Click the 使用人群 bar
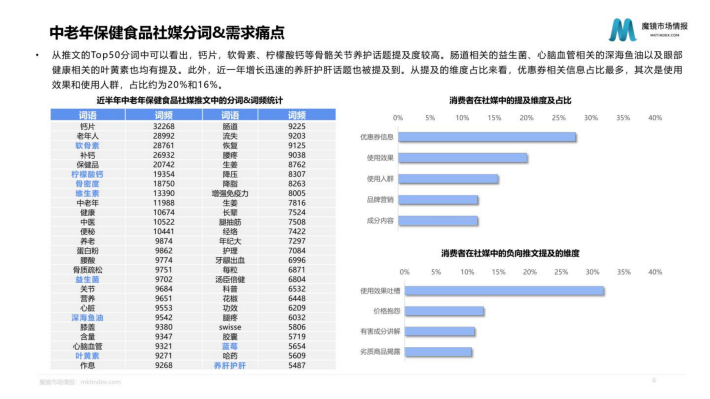 [448, 179]
